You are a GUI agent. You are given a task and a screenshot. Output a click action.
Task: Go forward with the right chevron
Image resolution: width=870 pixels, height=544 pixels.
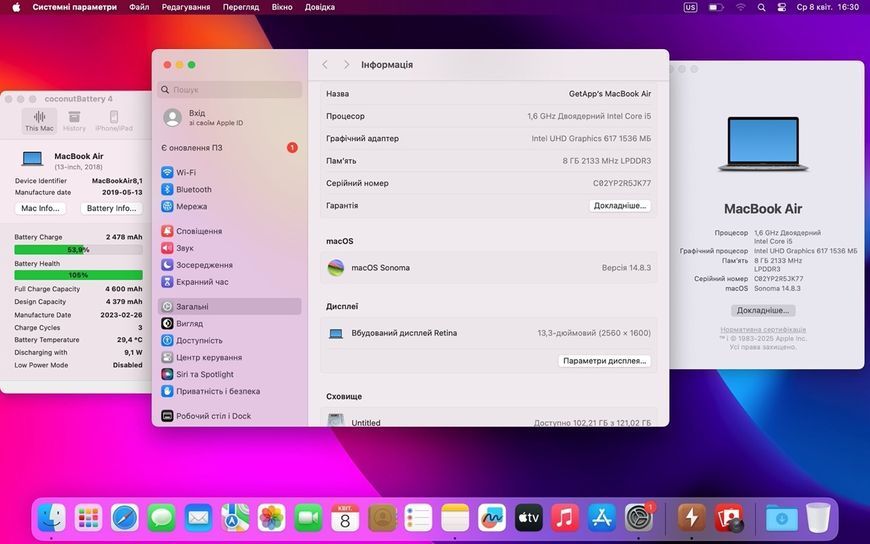click(x=346, y=65)
